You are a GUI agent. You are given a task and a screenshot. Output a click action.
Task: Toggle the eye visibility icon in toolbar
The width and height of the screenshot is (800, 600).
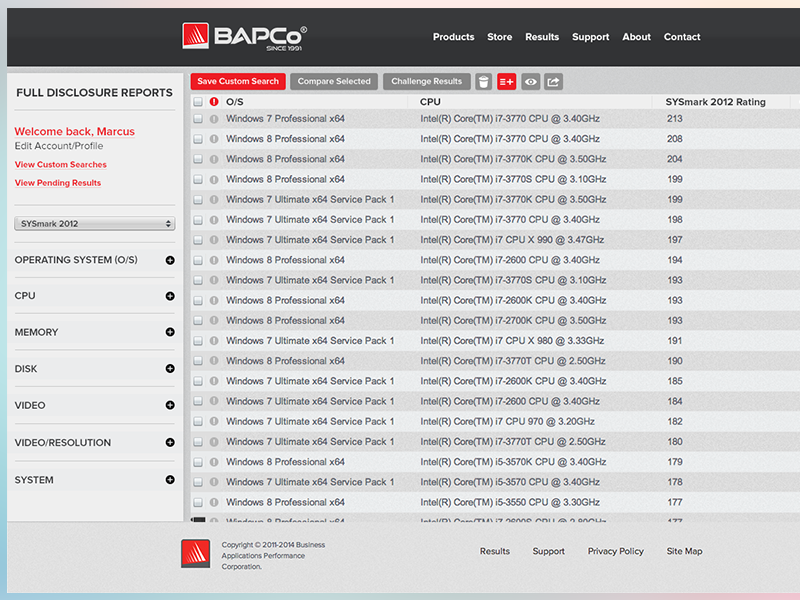[x=531, y=82]
